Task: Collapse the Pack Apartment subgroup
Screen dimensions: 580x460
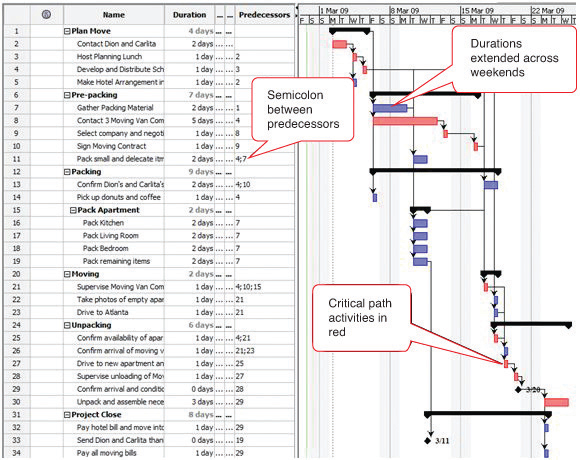Action: click(73, 210)
